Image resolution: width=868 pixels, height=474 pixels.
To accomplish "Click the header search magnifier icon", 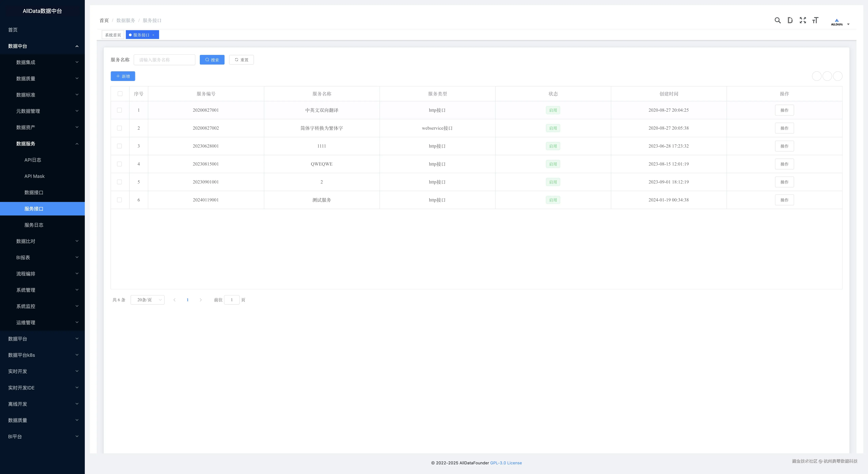I will pyautogui.click(x=777, y=20).
